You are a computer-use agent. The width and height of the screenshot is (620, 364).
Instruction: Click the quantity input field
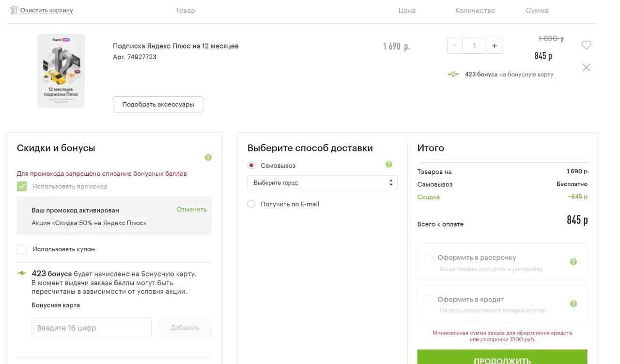point(474,45)
